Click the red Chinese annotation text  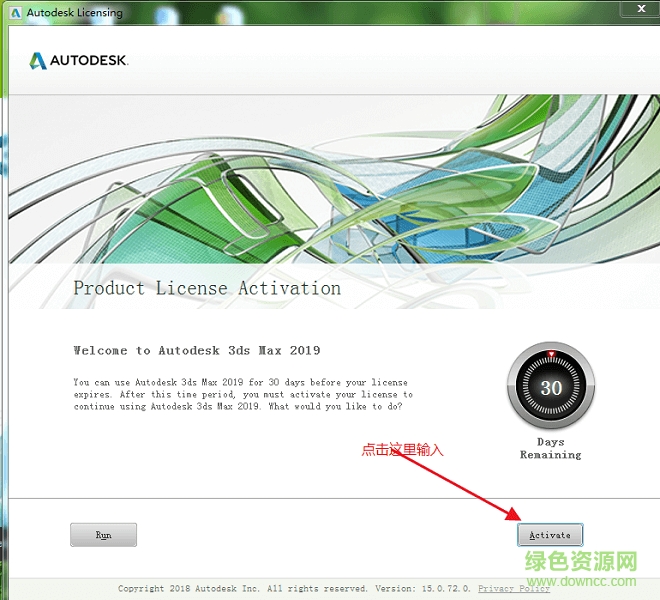(x=402, y=450)
